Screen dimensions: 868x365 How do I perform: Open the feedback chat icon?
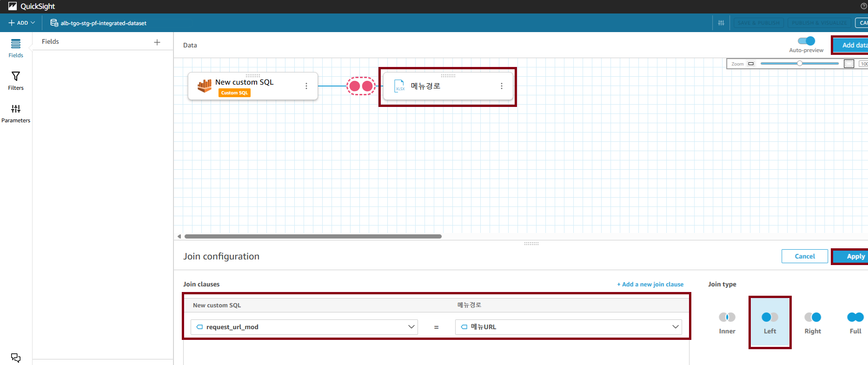pos(16,358)
